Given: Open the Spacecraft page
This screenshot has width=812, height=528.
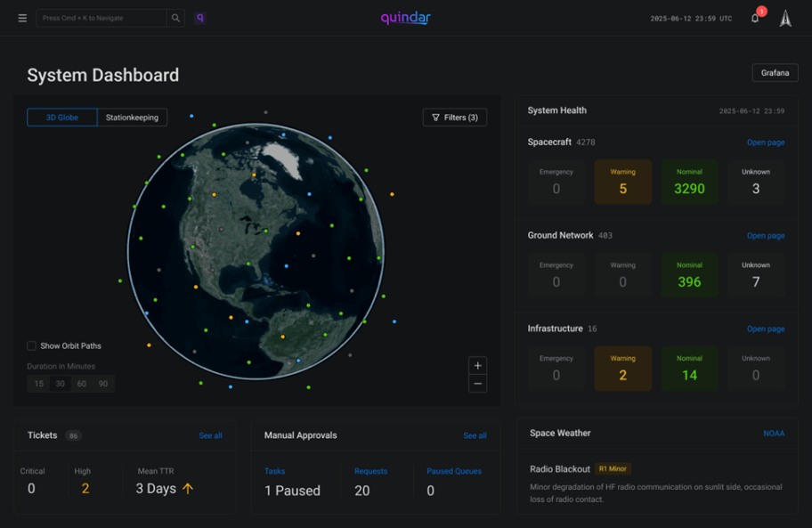Looking at the screenshot, I should [x=766, y=142].
